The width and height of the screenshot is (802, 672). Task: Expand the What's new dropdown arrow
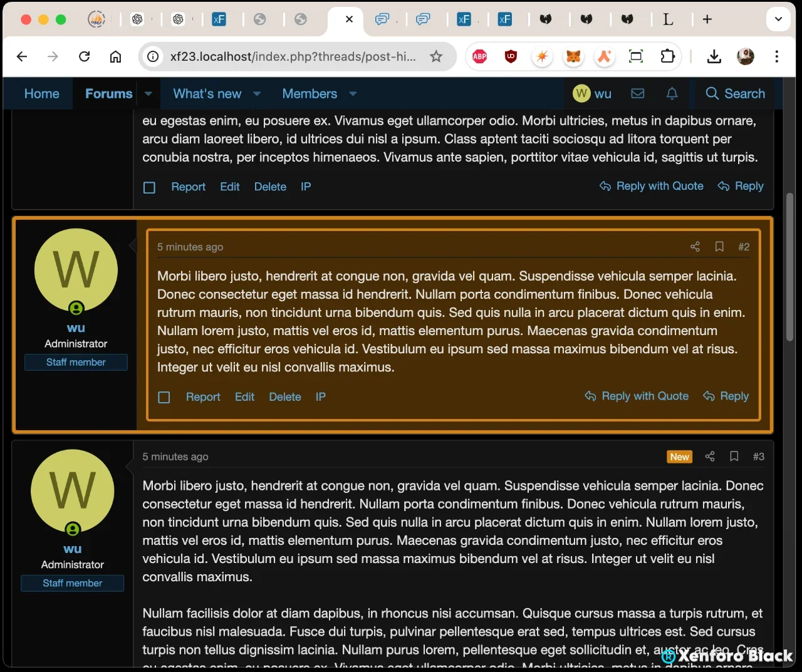coord(257,94)
